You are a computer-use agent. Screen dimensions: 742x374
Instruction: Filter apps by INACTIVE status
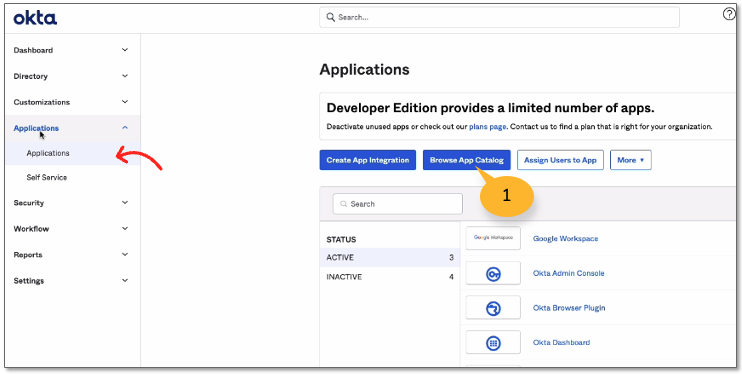pyautogui.click(x=390, y=277)
